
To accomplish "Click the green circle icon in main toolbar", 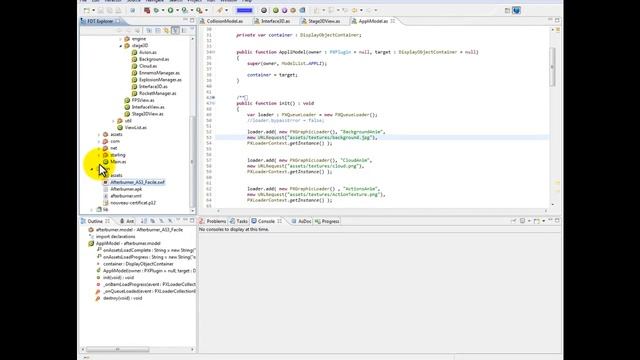I will 276,10.
